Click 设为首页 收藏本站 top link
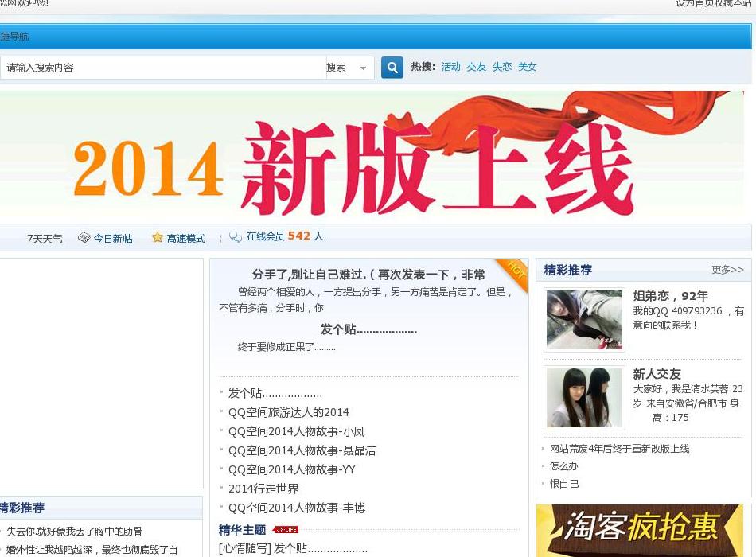Screen dimensions: 756x557 pos(713,3)
